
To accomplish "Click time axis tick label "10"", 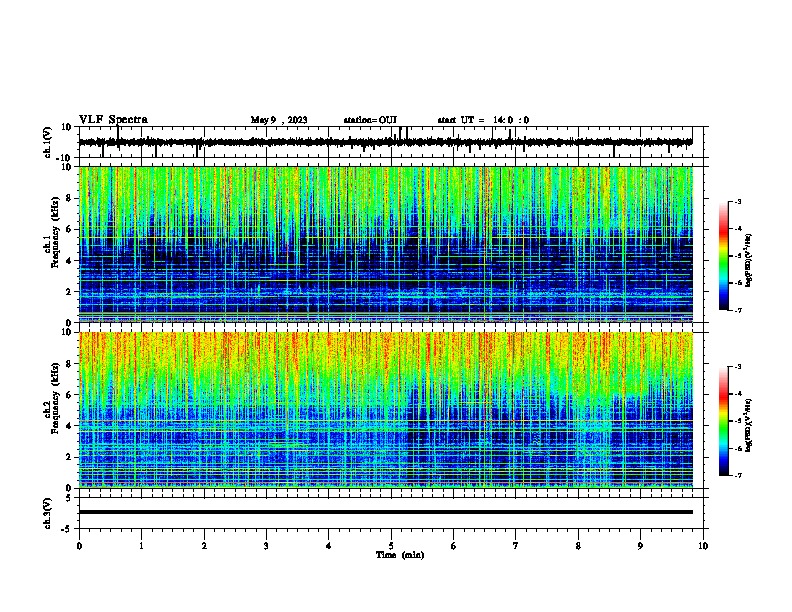I will (703, 546).
